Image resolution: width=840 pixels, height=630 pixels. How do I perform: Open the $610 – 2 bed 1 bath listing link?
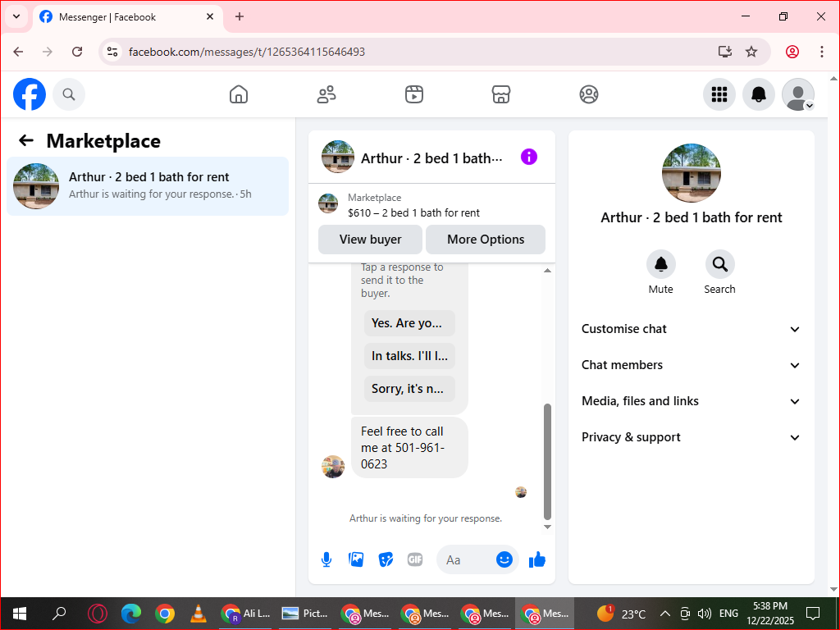click(x=413, y=212)
